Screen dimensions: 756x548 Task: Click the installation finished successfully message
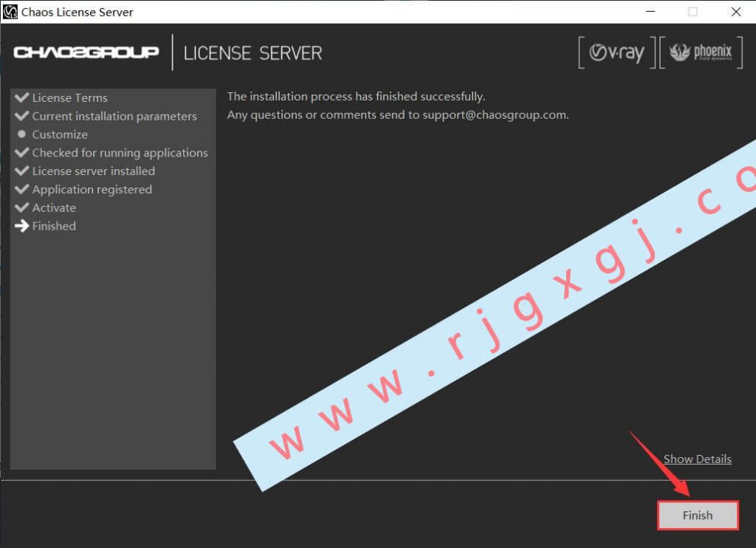click(x=357, y=97)
